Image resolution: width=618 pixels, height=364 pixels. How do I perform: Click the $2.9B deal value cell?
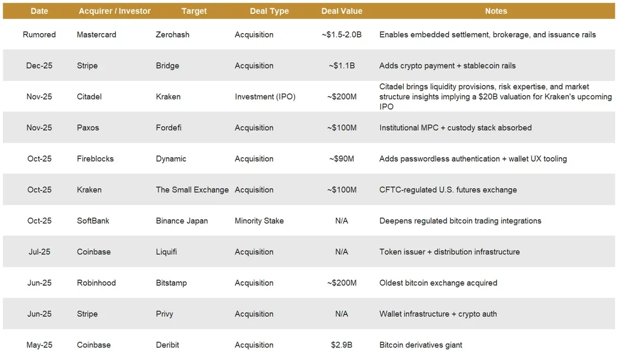342,345
